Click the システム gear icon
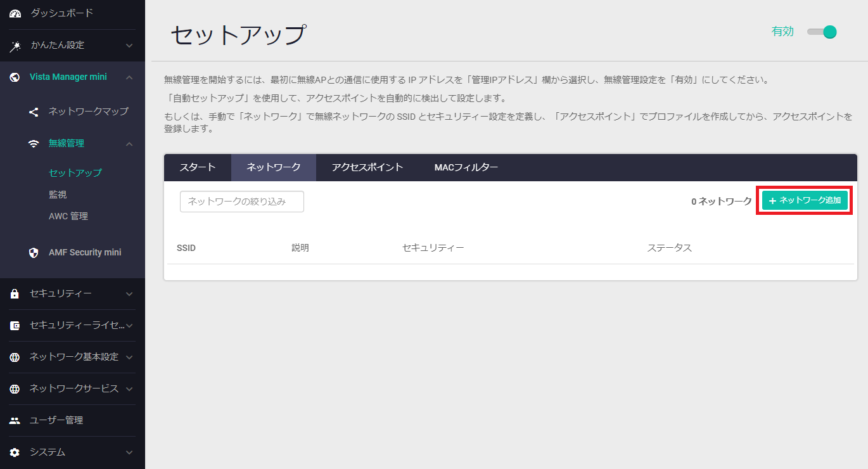This screenshot has height=469, width=868. pyautogui.click(x=15, y=453)
